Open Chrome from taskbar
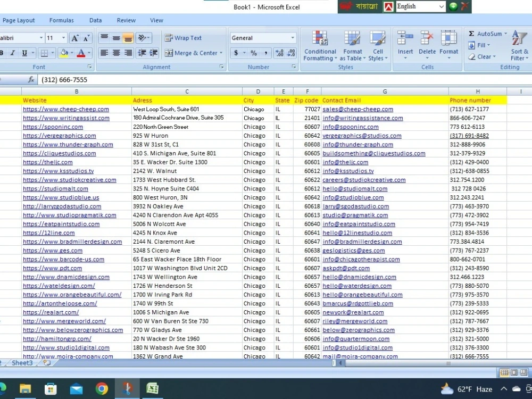 coord(102,389)
